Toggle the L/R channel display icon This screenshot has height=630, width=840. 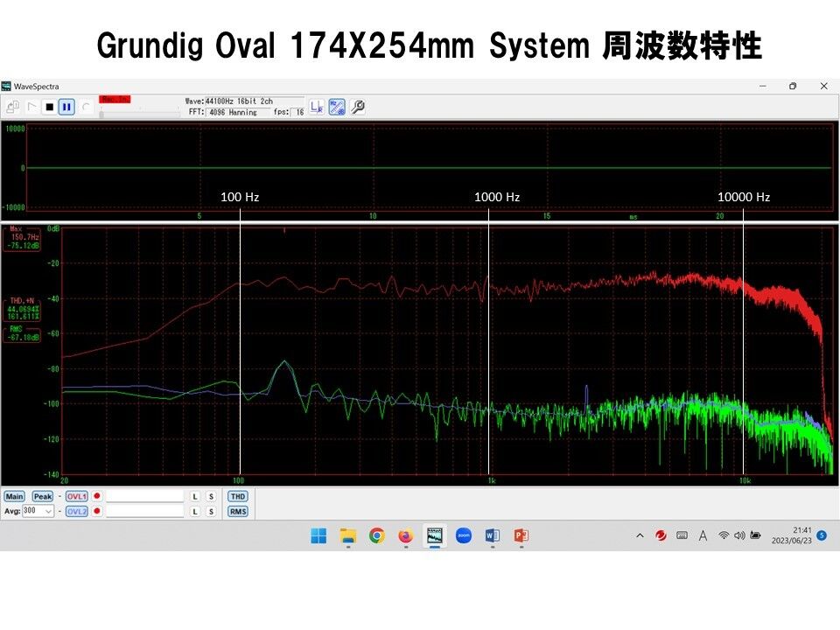(x=317, y=107)
